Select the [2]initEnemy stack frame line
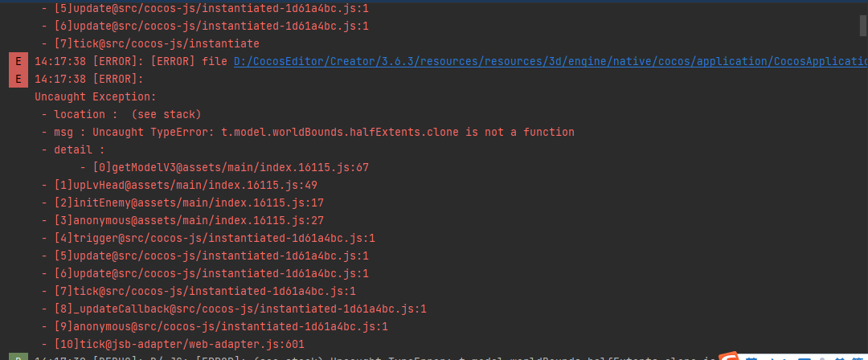The image size is (868, 360). tap(182, 202)
